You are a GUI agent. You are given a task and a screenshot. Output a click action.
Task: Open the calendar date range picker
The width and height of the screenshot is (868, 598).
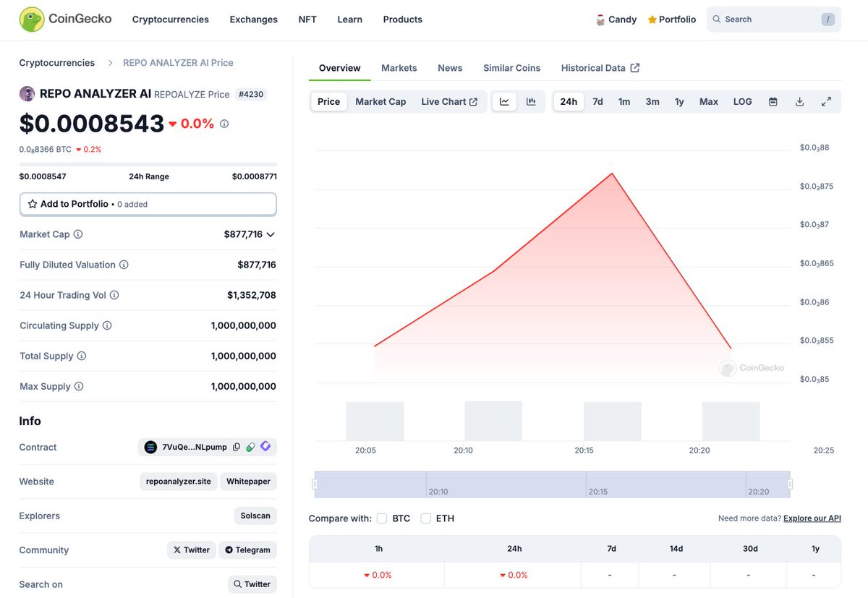(773, 102)
